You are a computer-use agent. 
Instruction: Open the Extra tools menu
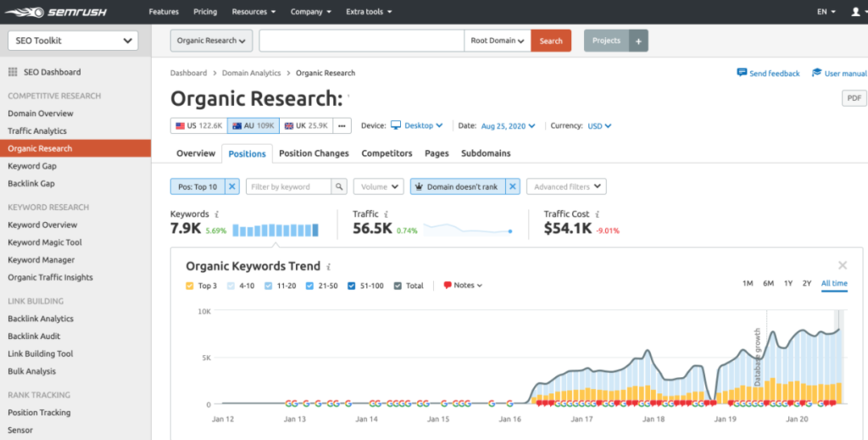point(369,12)
